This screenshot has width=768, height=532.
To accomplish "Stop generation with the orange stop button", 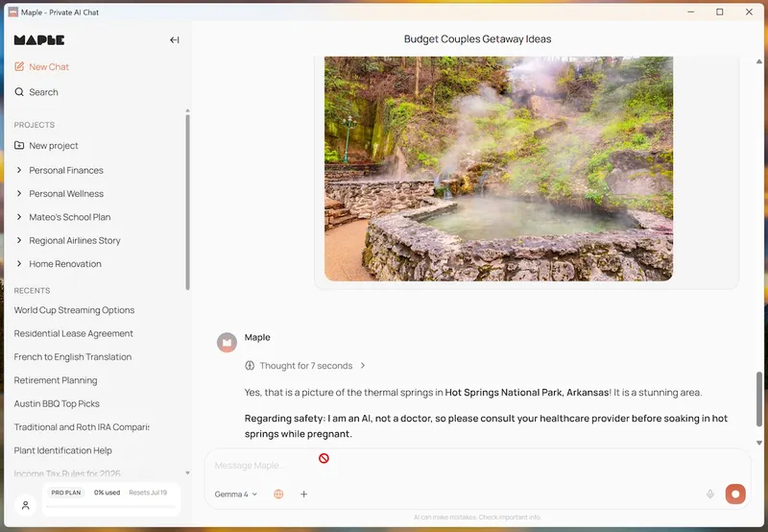I will coord(735,495).
